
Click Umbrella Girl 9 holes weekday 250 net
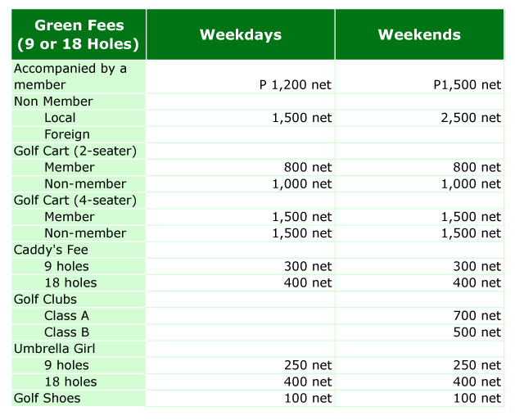point(308,365)
